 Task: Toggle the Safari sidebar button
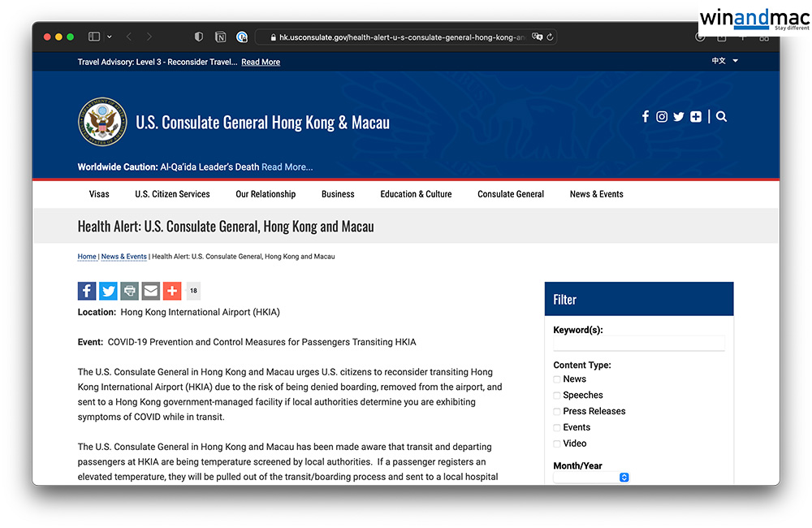(94, 37)
